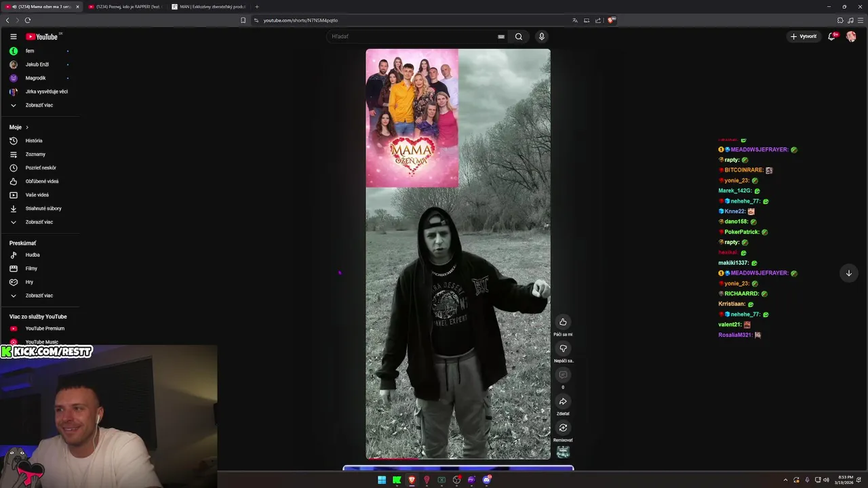
Task: Remix this short via Remixovať icon
Action: pos(563,428)
